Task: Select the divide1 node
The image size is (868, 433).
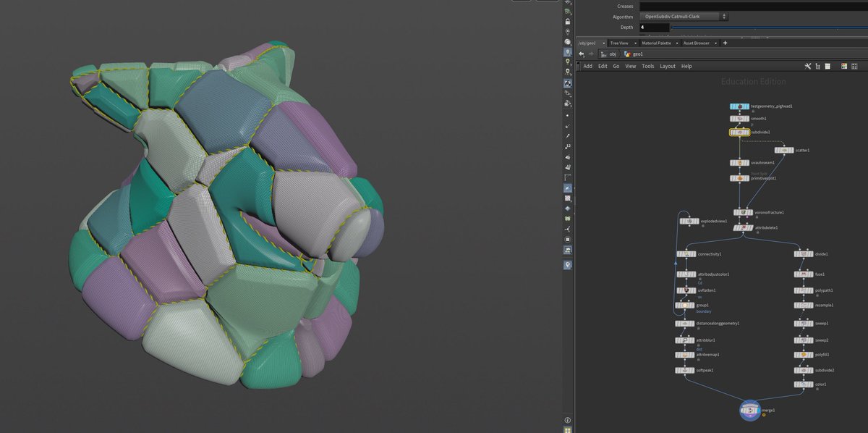Action: tap(804, 254)
